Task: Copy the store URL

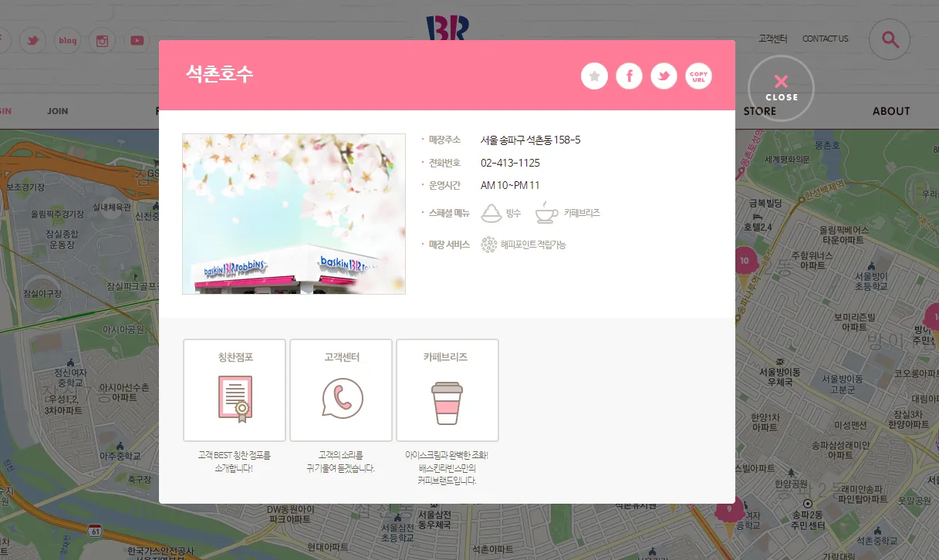Action: (698, 76)
